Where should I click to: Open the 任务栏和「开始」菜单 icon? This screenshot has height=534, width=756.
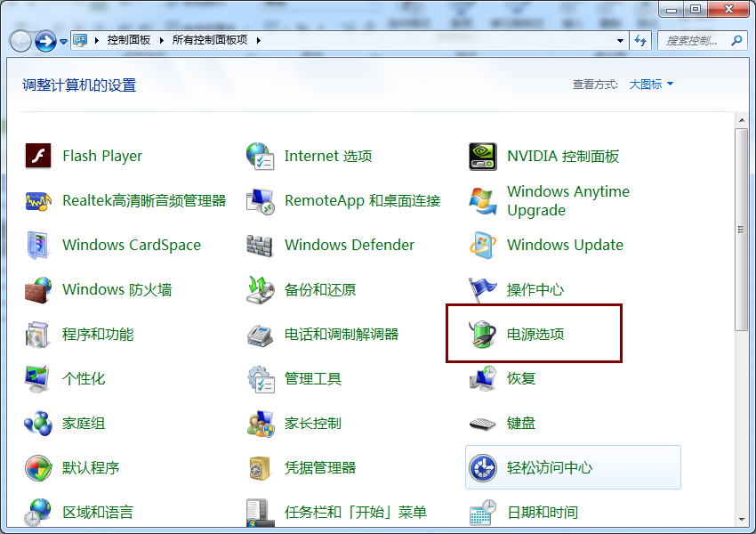point(261,513)
